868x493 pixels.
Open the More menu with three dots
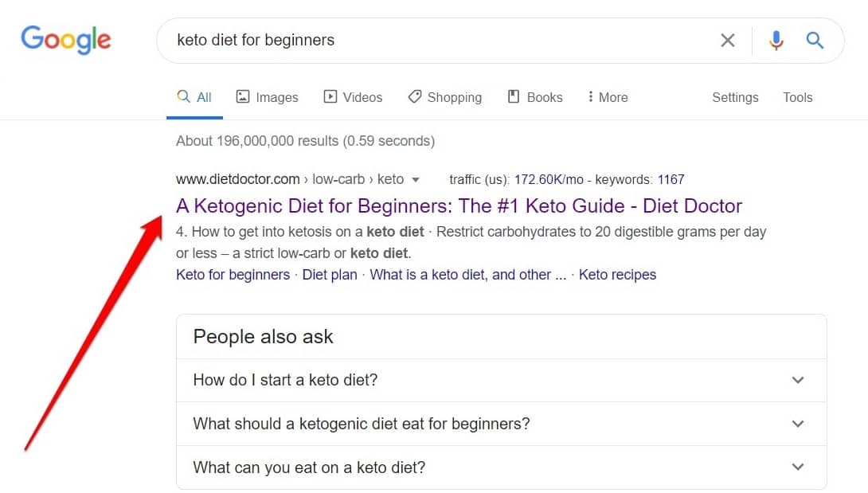click(607, 97)
